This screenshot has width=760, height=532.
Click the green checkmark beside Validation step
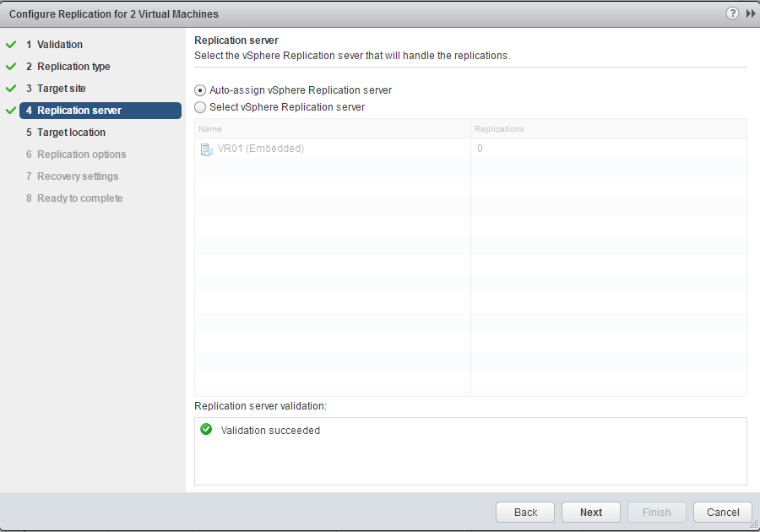pyautogui.click(x=11, y=45)
